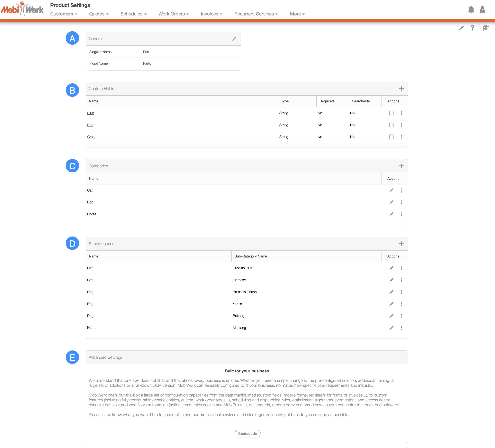This screenshot has height=448, width=495.
Task: Open the Green custom field link
Action: click(92, 137)
